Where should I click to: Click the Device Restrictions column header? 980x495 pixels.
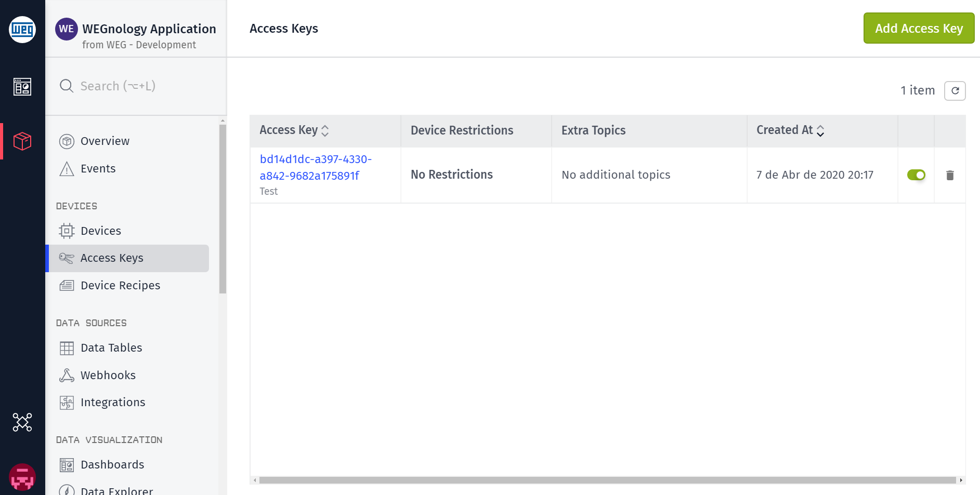[x=462, y=130]
